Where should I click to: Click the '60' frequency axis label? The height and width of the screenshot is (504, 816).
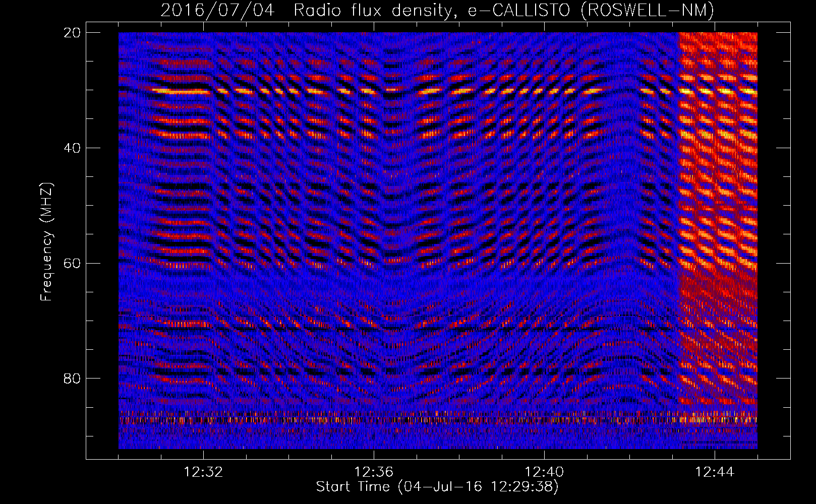tap(72, 264)
